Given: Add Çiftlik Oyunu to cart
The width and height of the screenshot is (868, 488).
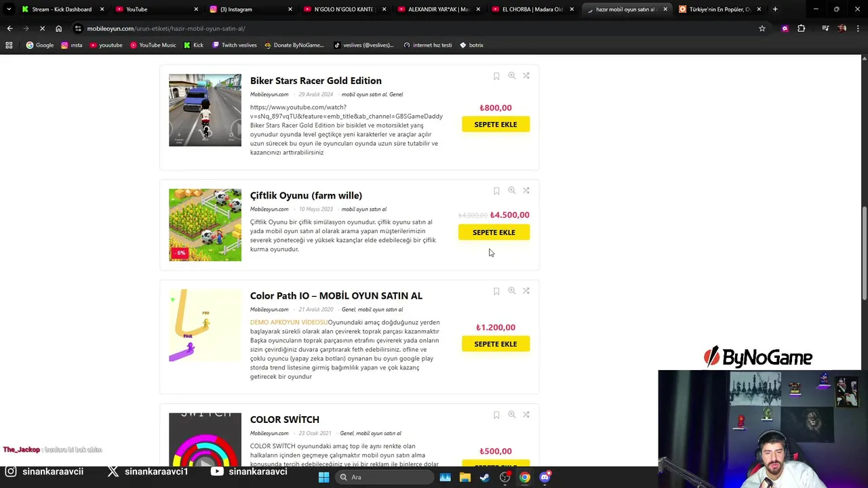Looking at the screenshot, I should pos(494,232).
